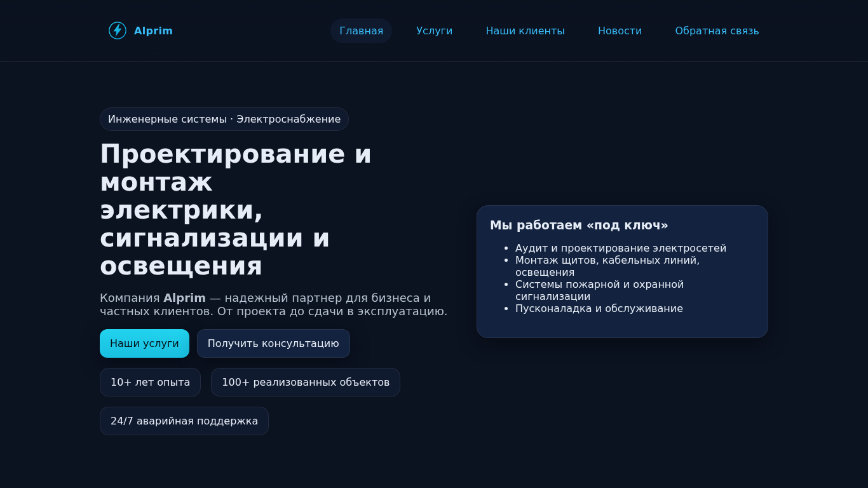
Task: Select the 24/7 аварийная поддержка chip
Action: [184, 421]
